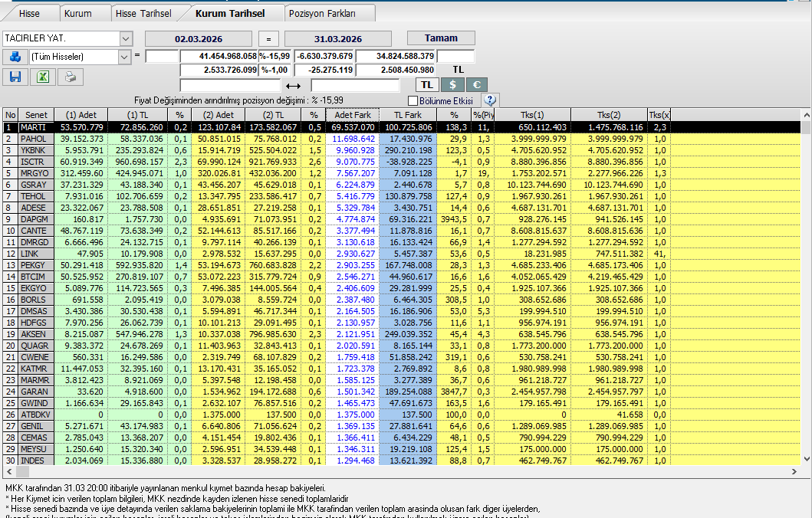Click the Tks(2) column header

click(609, 115)
